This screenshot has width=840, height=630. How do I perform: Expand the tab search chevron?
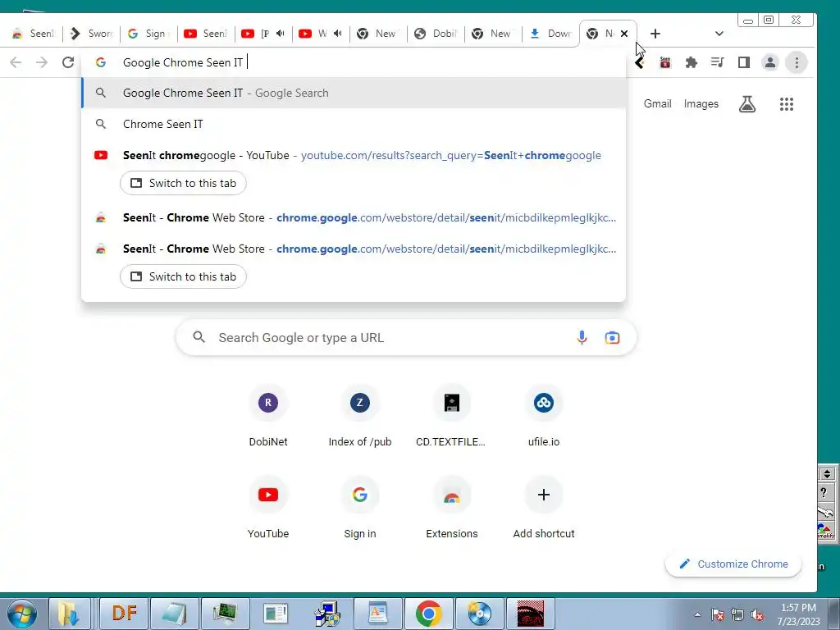[719, 34]
